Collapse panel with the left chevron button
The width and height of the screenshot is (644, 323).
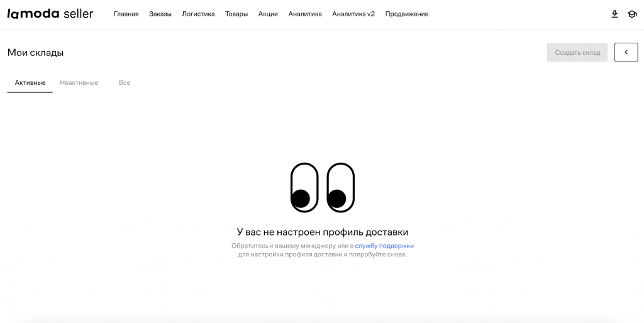626,52
